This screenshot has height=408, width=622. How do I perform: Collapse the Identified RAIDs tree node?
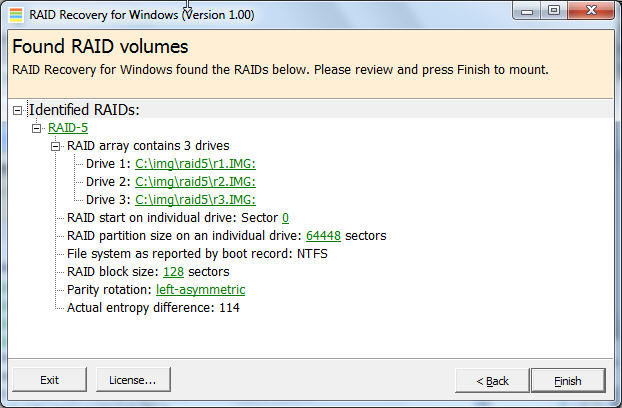point(17,110)
